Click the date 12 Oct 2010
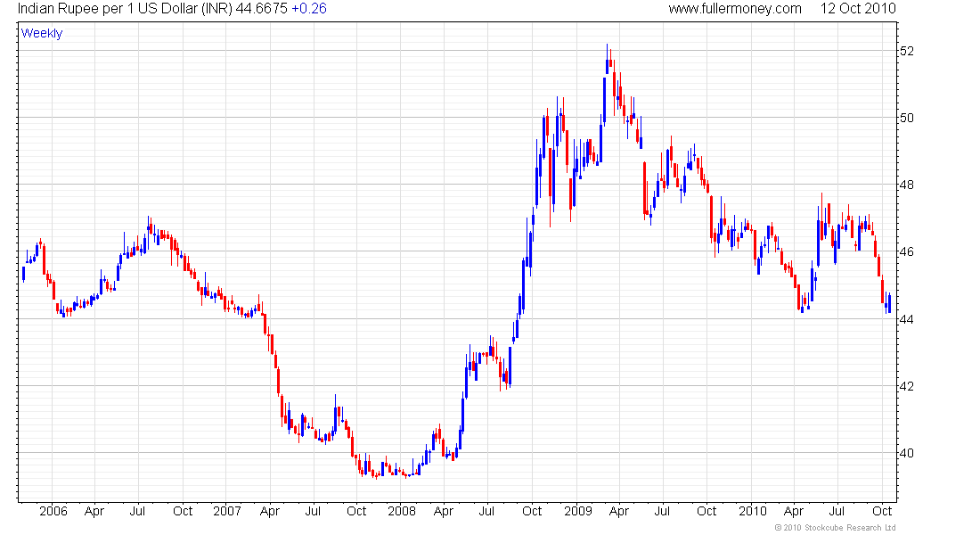 (858, 9)
